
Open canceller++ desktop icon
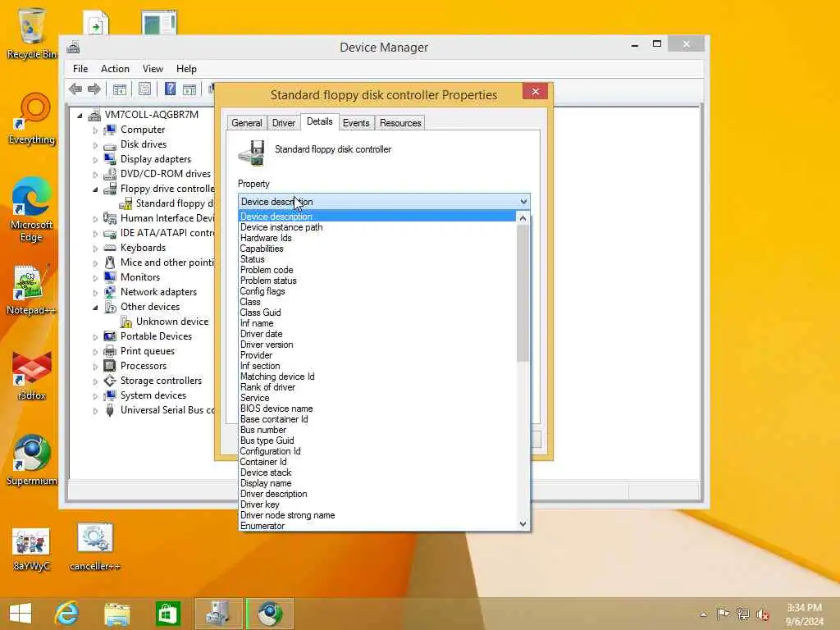tap(95, 546)
